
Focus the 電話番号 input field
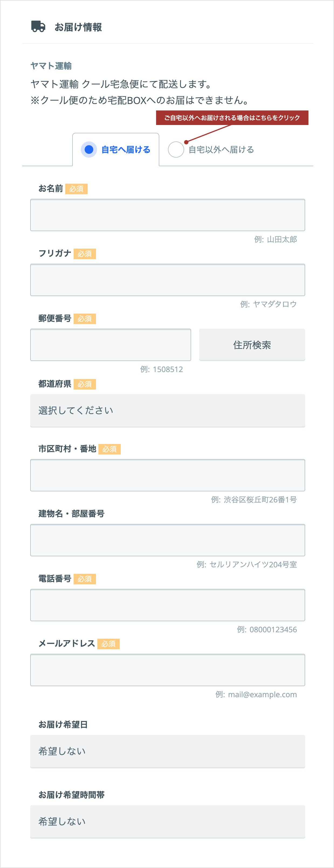tap(167, 605)
